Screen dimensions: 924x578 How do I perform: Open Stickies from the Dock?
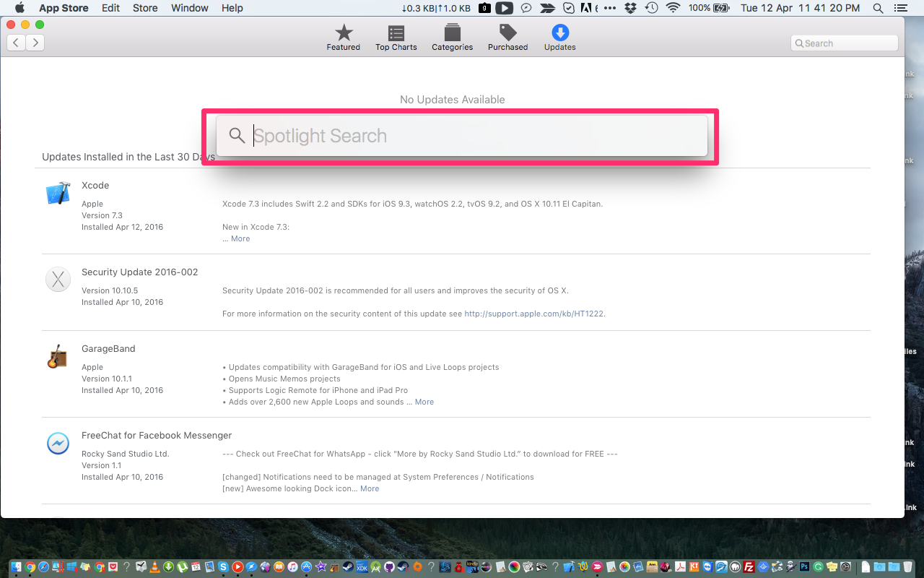[832, 567]
